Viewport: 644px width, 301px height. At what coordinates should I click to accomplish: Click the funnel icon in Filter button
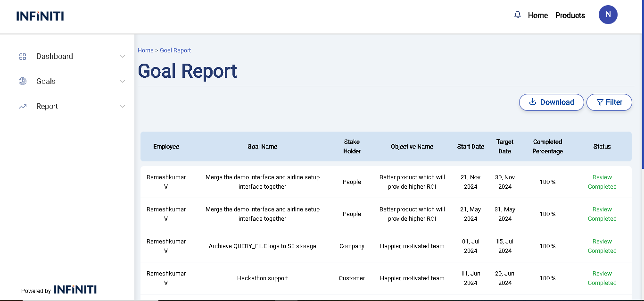600,102
